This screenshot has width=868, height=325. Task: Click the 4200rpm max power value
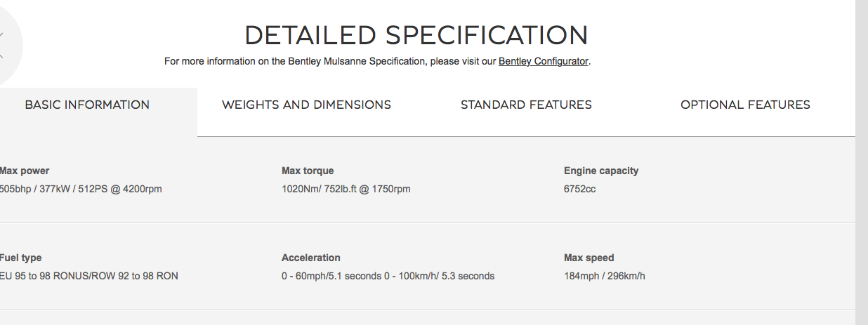point(81,189)
